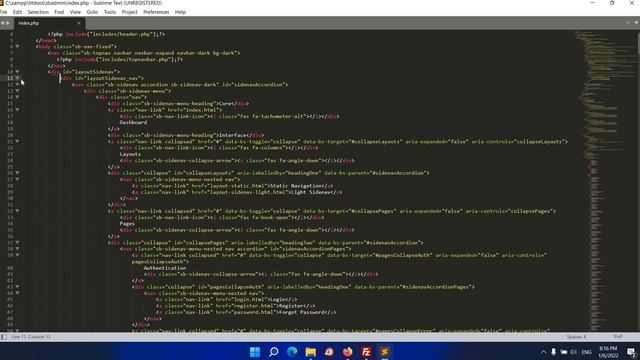
Task: Open the Selection menu
Action: (38, 12)
